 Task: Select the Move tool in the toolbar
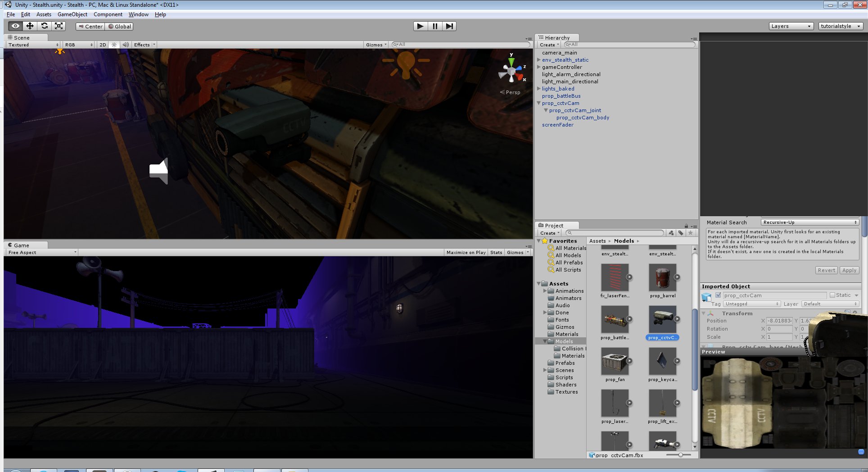(30, 26)
